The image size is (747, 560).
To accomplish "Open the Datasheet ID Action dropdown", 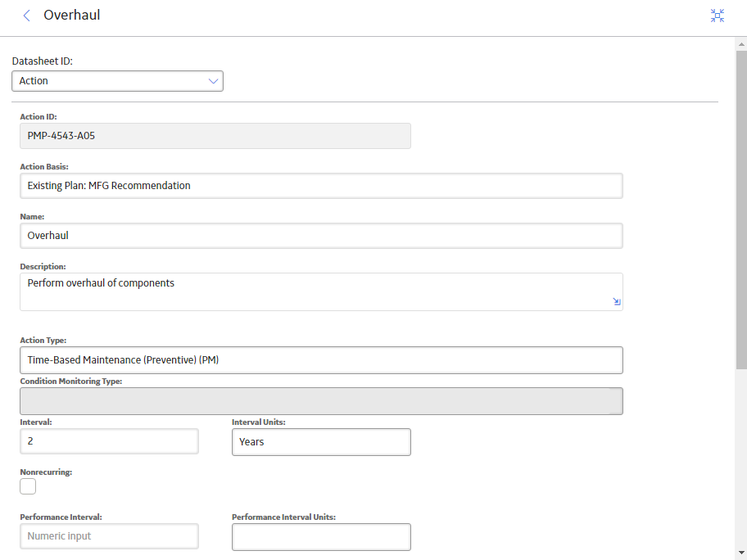I will (x=117, y=81).
